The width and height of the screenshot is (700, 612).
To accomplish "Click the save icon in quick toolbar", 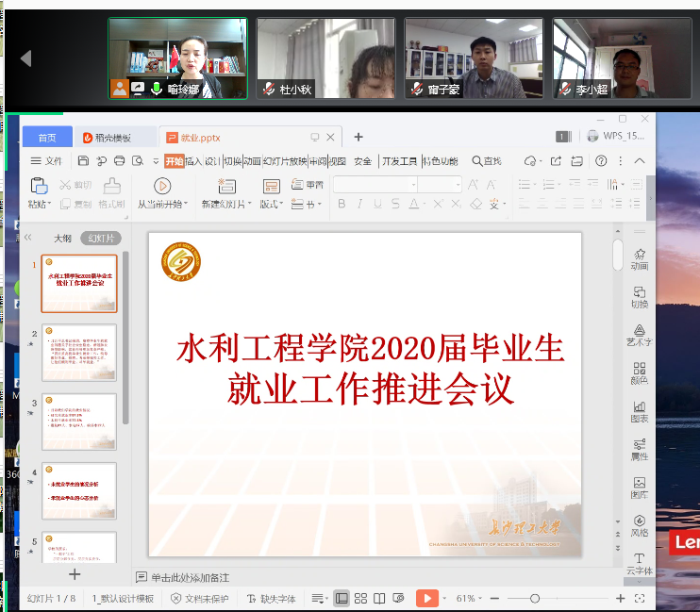I will coord(84,161).
